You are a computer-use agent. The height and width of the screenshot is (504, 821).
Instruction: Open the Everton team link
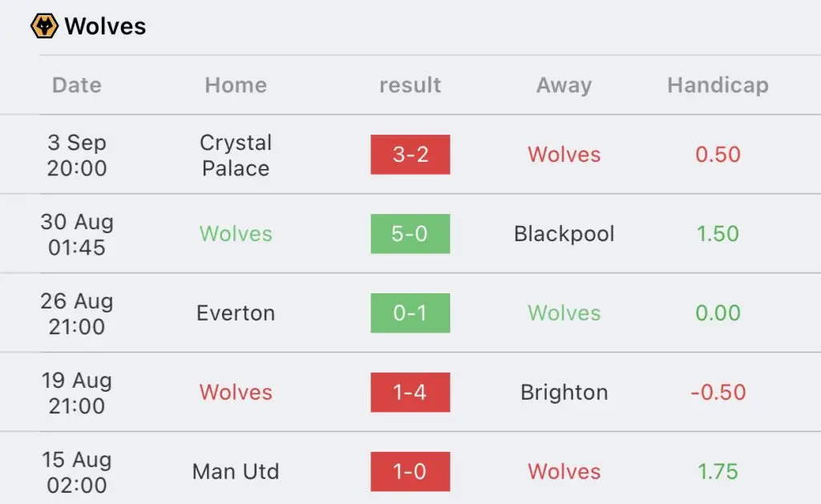(236, 313)
